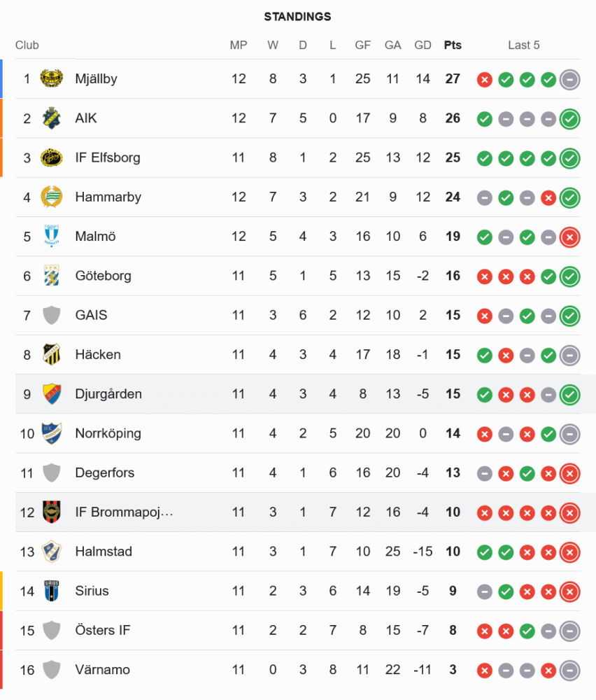The height and width of the screenshot is (700, 596).
Task: Click the Hammarby club crest
Action: pos(51,197)
